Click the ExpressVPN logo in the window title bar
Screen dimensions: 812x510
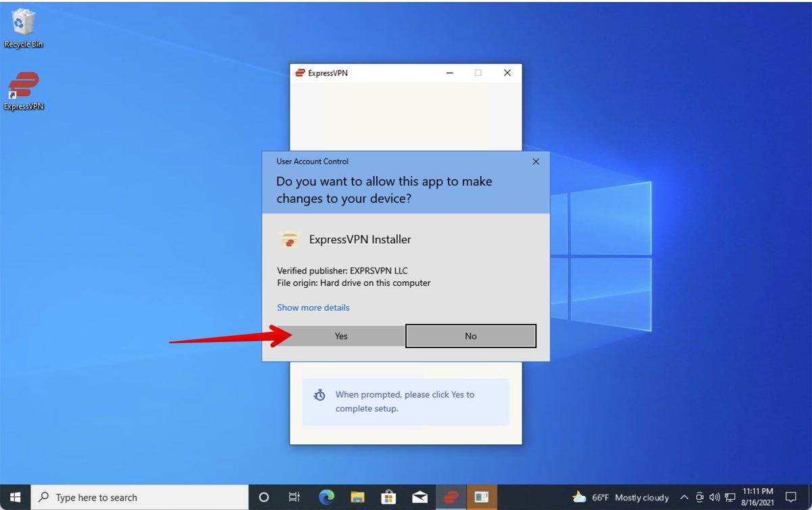300,73
